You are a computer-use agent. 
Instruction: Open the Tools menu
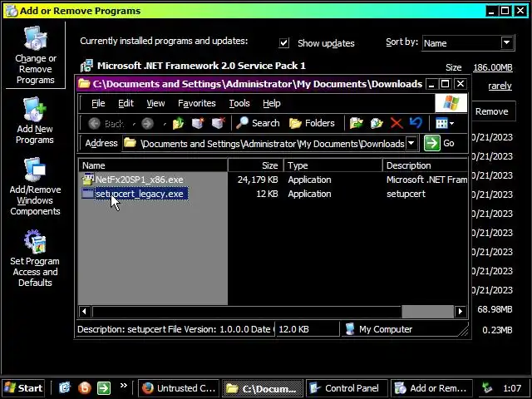pyautogui.click(x=239, y=103)
